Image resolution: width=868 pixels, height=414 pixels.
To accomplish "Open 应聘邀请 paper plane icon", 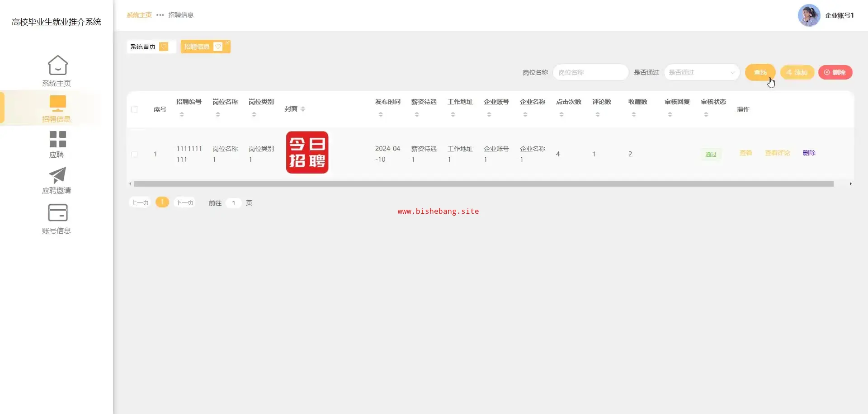I will click(57, 175).
